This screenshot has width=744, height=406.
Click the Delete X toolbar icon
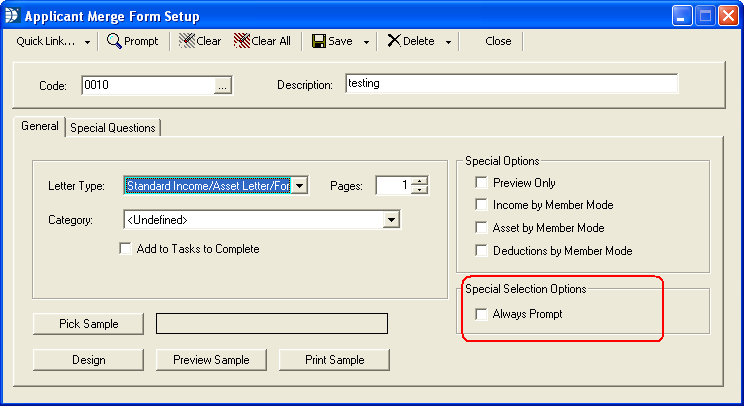(x=394, y=41)
